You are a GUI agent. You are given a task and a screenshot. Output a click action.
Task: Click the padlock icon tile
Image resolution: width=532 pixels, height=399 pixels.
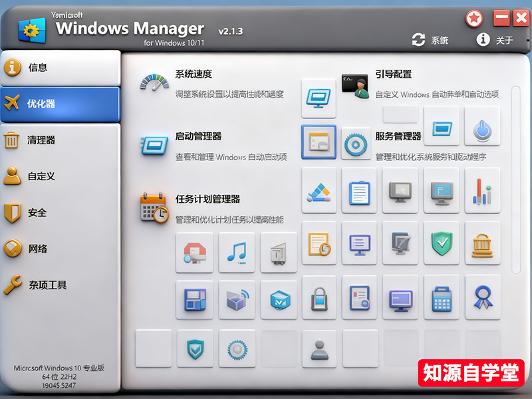319,297
